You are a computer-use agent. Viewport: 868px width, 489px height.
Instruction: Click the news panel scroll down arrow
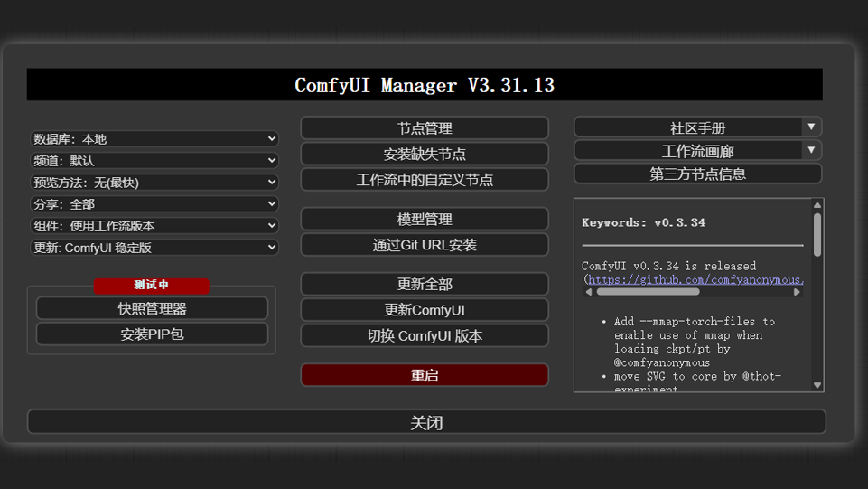pos(817,385)
